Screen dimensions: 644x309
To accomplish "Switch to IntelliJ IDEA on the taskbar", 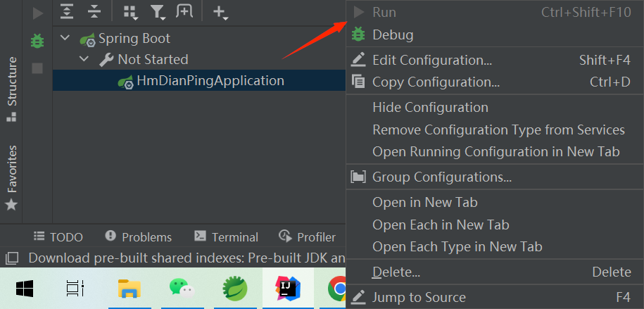I will point(288,288).
